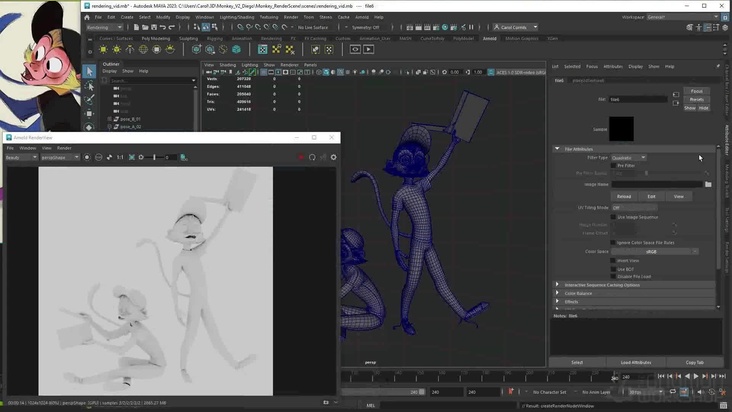The height and width of the screenshot is (412, 732).
Task: Click the red stop render icon in RenderView
Action: (301, 157)
